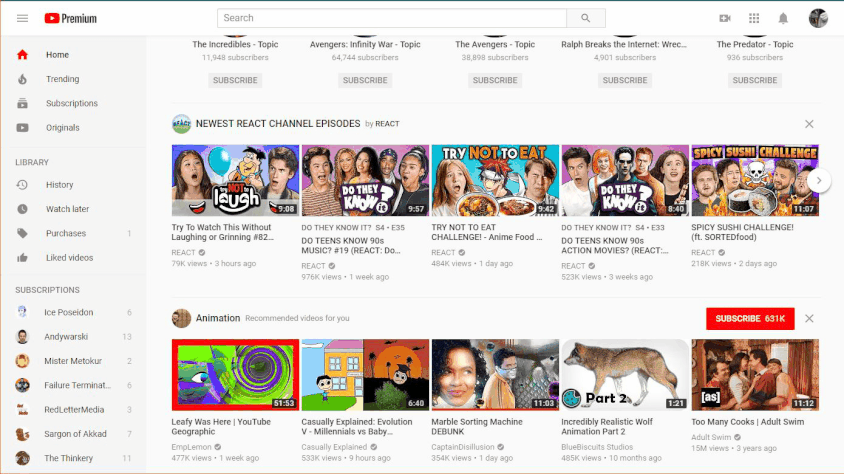844x474 pixels.
Task: Subscribe to The Incredibles - Topic
Action: pyautogui.click(x=235, y=80)
